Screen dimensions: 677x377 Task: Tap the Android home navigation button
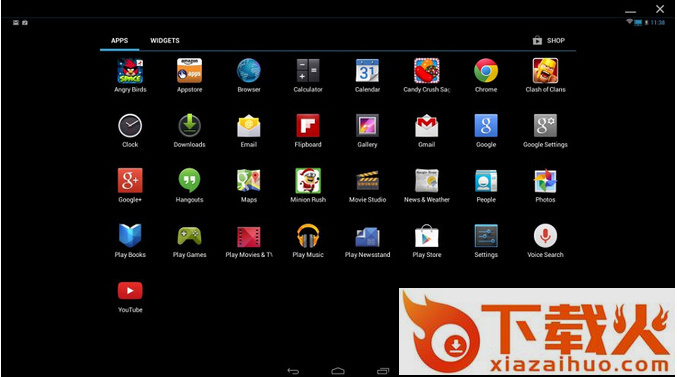[338, 371]
